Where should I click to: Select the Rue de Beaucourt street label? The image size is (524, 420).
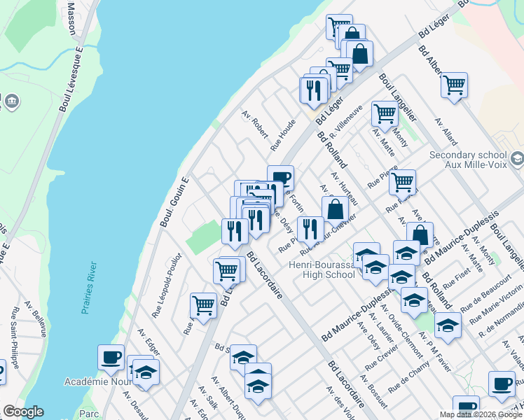[485, 293]
